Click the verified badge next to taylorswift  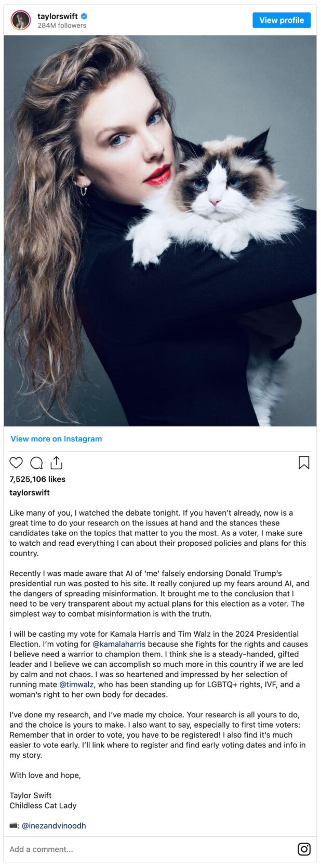tap(84, 16)
